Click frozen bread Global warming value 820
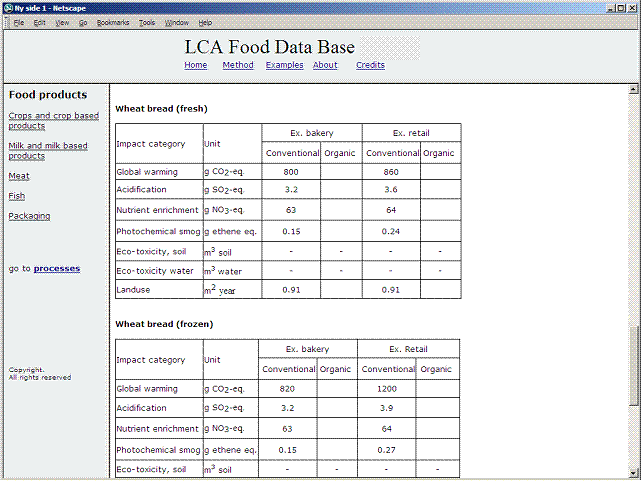The height and width of the screenshot is (481, 641). pyautogui.click(x=287, y=389)
